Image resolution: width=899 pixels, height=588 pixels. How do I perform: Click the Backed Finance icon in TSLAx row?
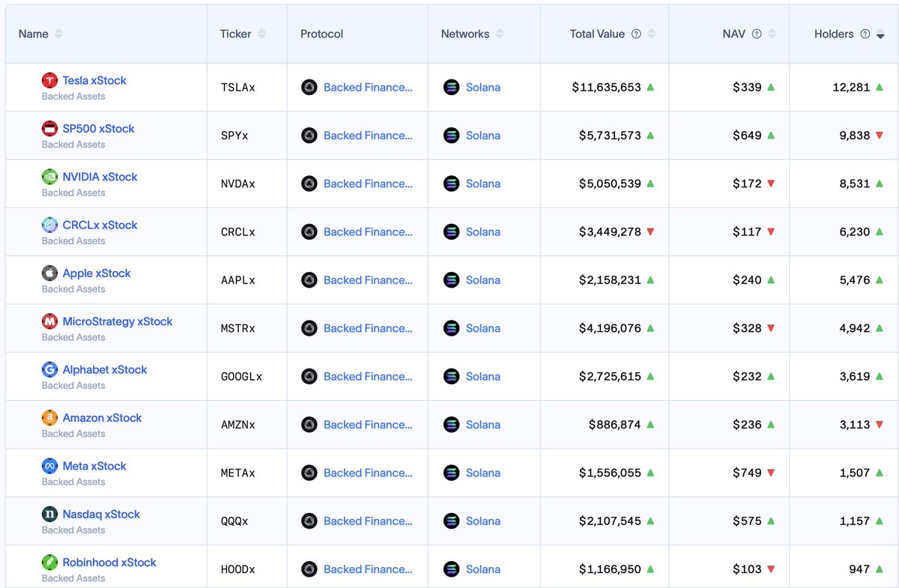click(309, 88)
